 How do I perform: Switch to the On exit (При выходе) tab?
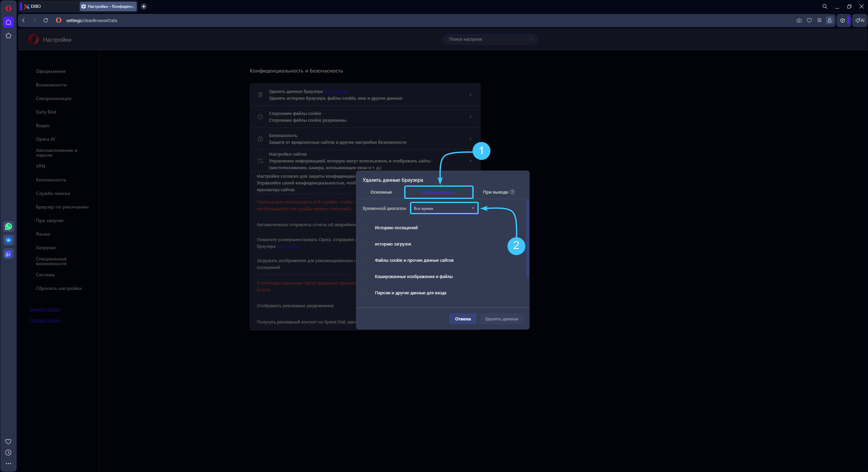[495, 192]
